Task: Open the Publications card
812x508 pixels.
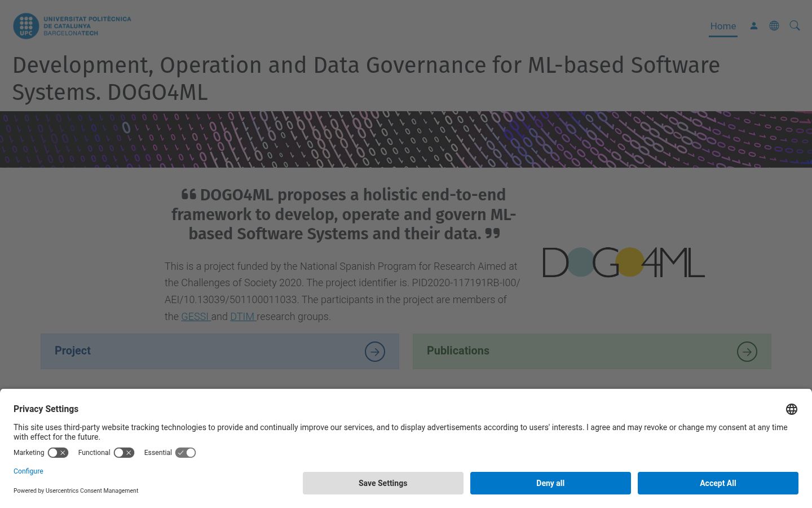Action: (x=592, y=351)
